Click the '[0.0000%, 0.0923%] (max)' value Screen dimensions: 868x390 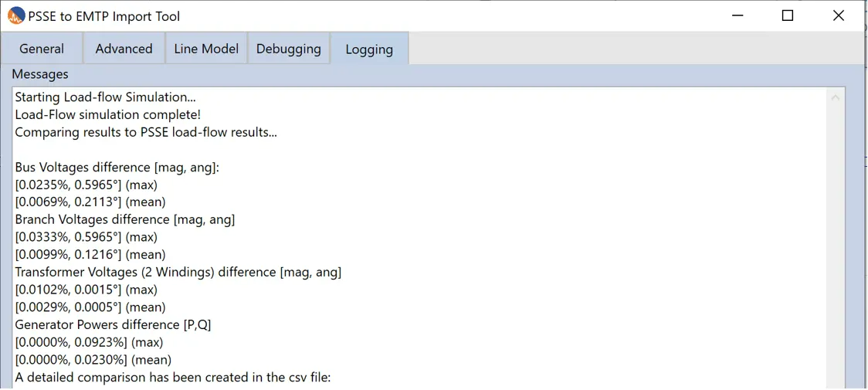89,342
